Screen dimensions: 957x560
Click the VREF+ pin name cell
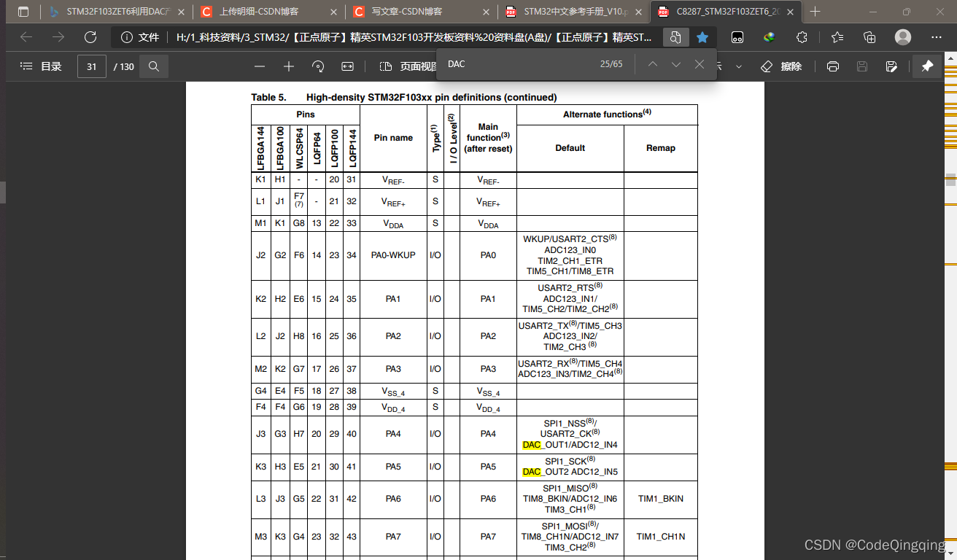point(393,202)
